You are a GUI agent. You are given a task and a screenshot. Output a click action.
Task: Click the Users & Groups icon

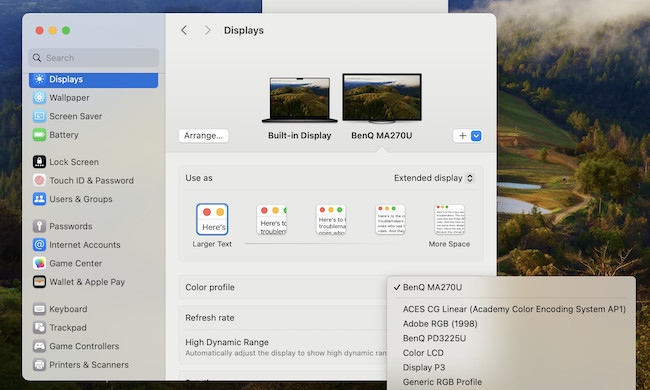click(39, 199)
